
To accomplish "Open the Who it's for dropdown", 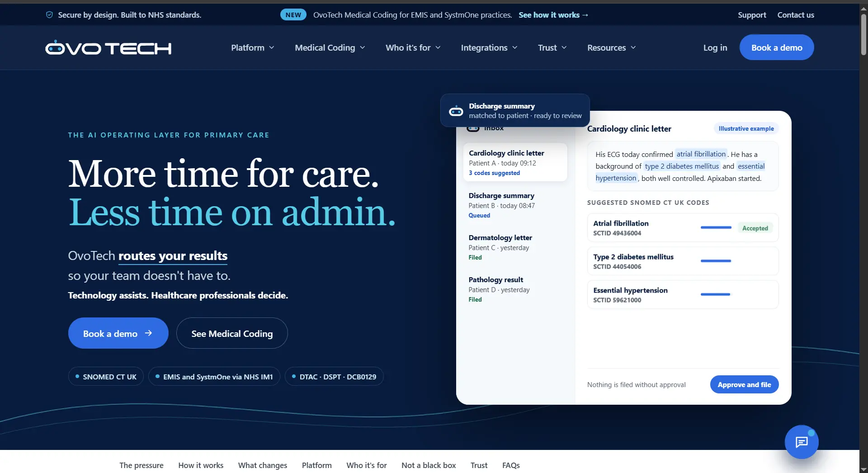I will [413, 47].
